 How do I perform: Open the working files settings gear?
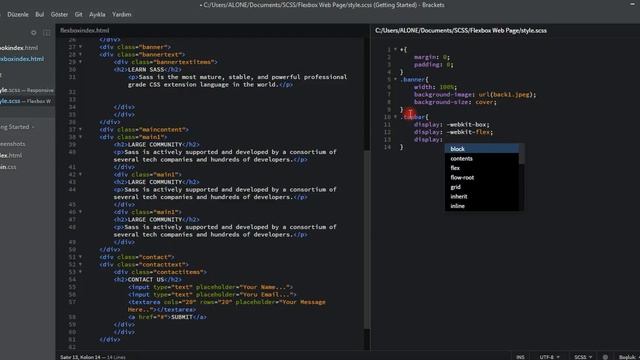[x=33, y=33]
